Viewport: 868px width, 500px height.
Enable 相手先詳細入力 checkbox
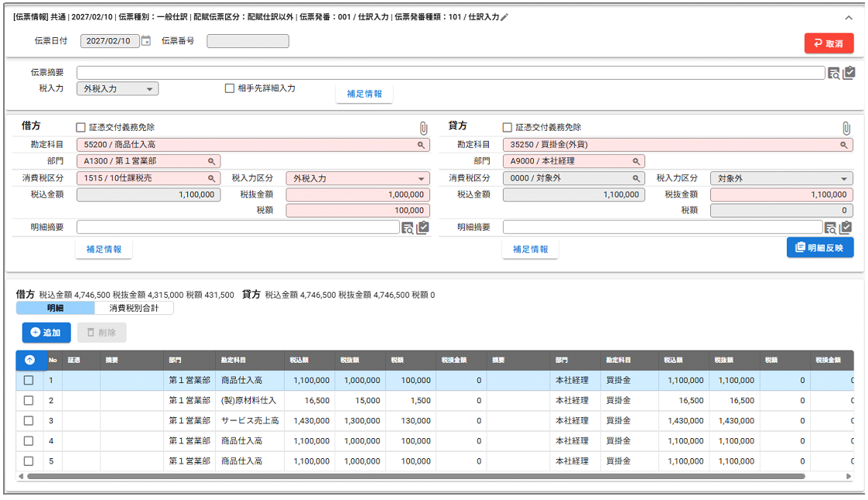click(230, 88)
